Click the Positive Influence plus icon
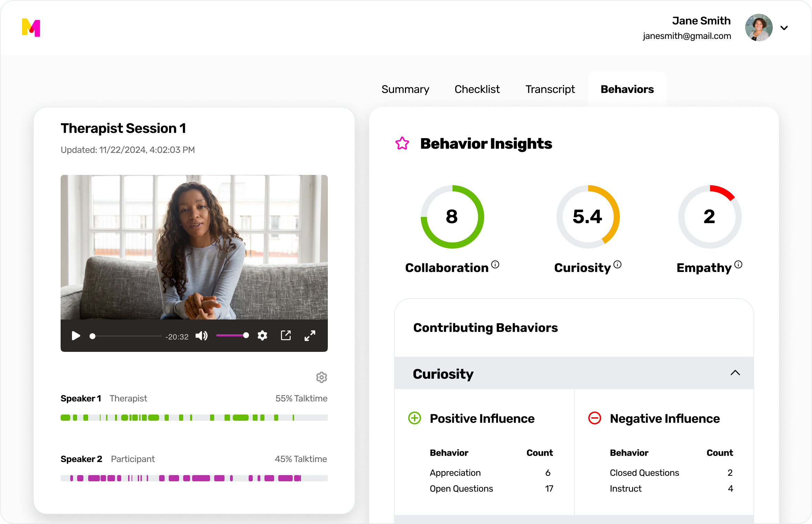The image size is (812, 524). tap(415, 418)
